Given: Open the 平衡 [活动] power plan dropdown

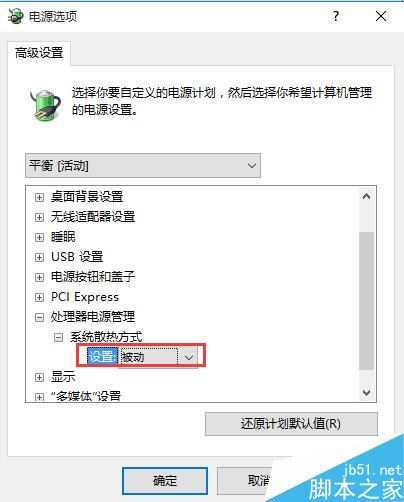Looking at the screenshot, I should click(143, 166).
